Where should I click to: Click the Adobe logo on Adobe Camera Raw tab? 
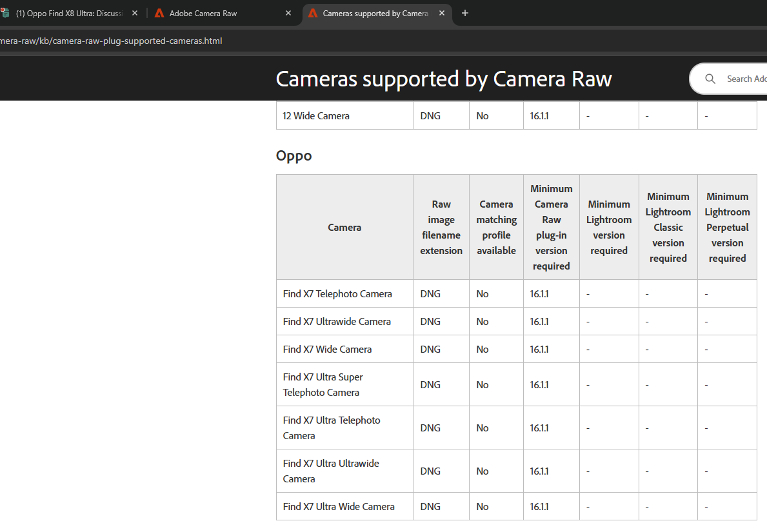click(x=159, y=13)
